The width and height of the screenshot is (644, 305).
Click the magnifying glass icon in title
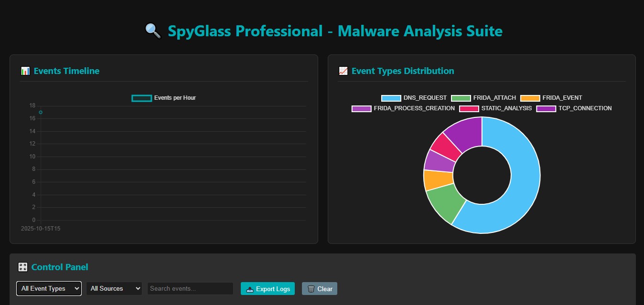tap(153, 32)
